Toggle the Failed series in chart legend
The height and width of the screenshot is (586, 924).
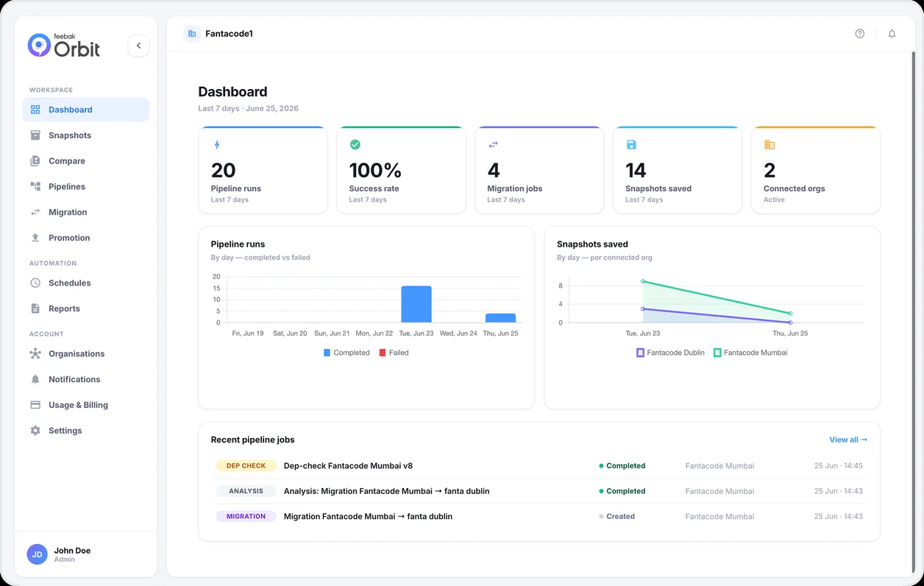[394, 353]
